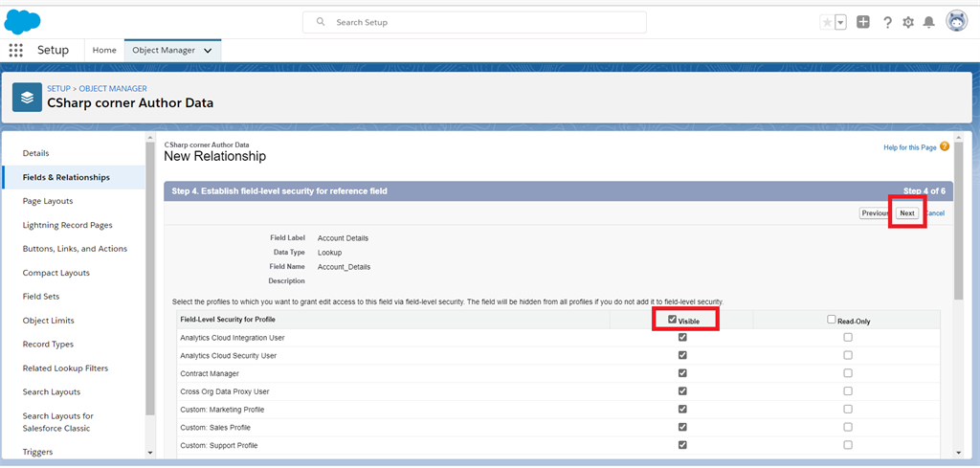Open the Setup gear icon
Screen dimensions: 980x468
[x=908, y=23]
